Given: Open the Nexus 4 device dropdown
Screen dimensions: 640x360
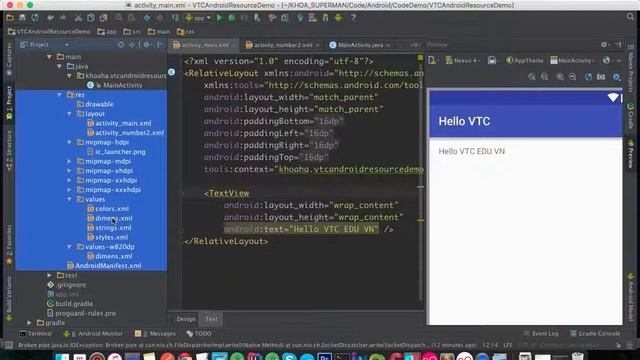Looking at the screenshot, I should pyautogui.click(x=462, y=60).
